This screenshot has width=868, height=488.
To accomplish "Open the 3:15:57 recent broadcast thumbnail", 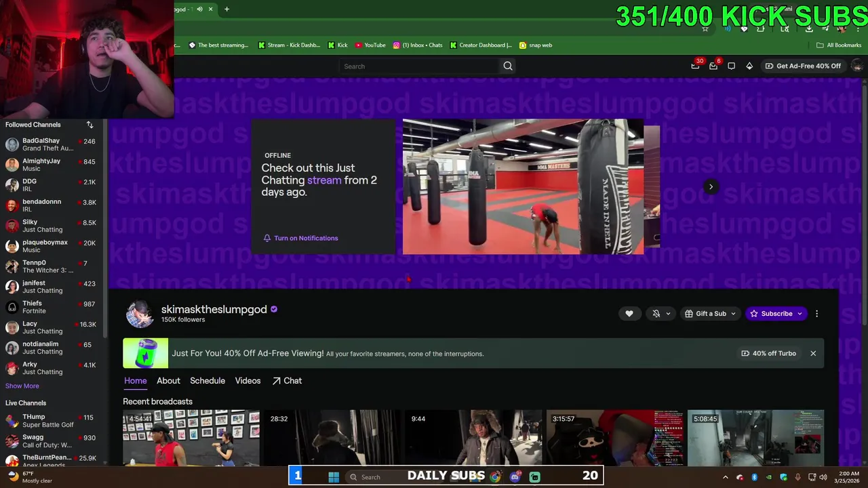I will [x=614, y=438].
